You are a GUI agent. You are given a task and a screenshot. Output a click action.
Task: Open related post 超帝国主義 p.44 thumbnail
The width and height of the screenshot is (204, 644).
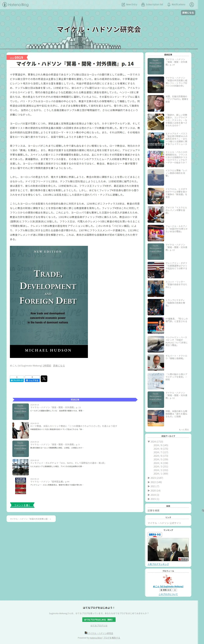[x=20, y=486]
